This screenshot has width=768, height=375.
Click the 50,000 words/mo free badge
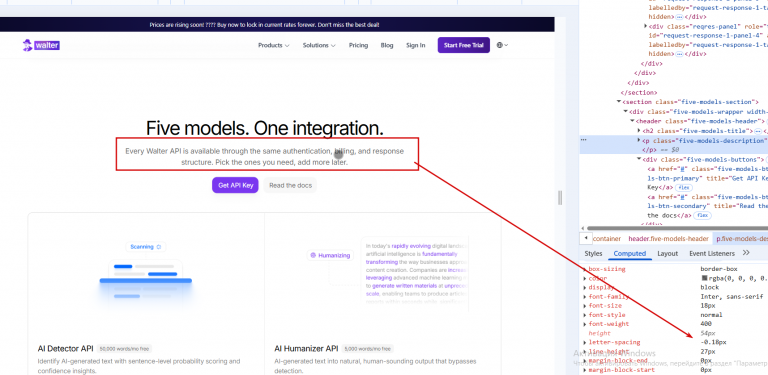click(124, 349)
